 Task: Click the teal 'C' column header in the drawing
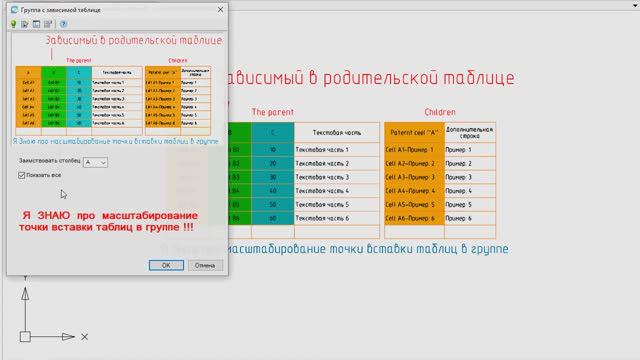tap(273, 133)
